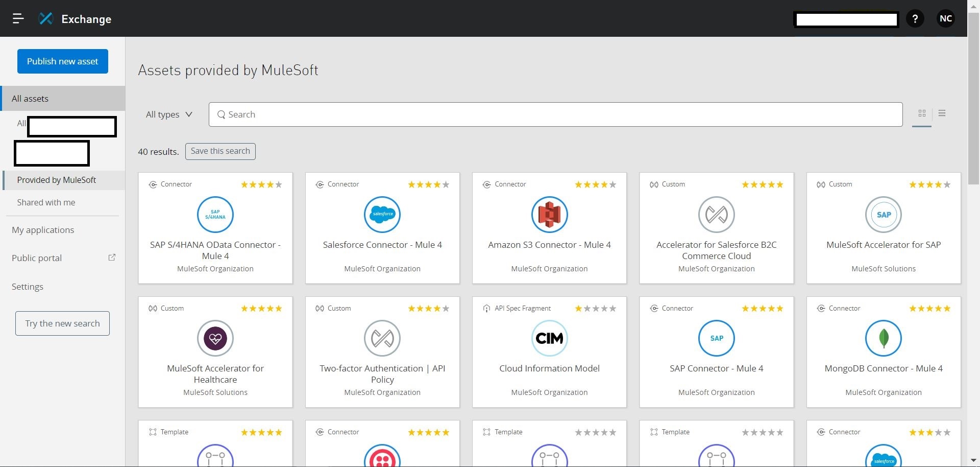Screen dimensions: 980x467
Task: Open the help question mark icon
Action: (x=915, y=19)
